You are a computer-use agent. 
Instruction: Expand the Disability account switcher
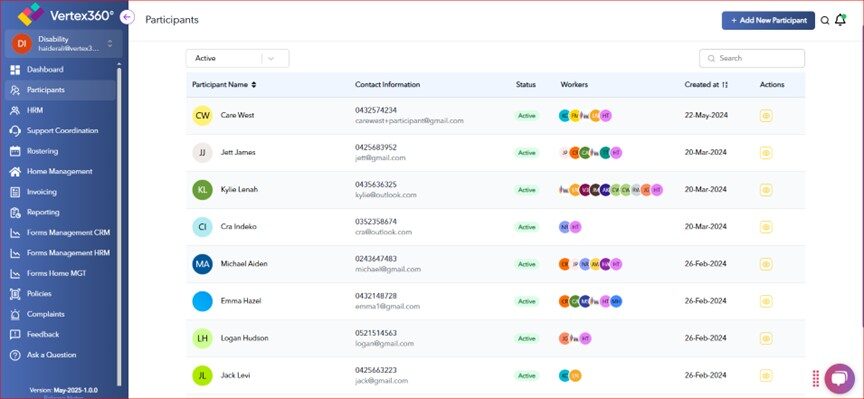[110, 44]
